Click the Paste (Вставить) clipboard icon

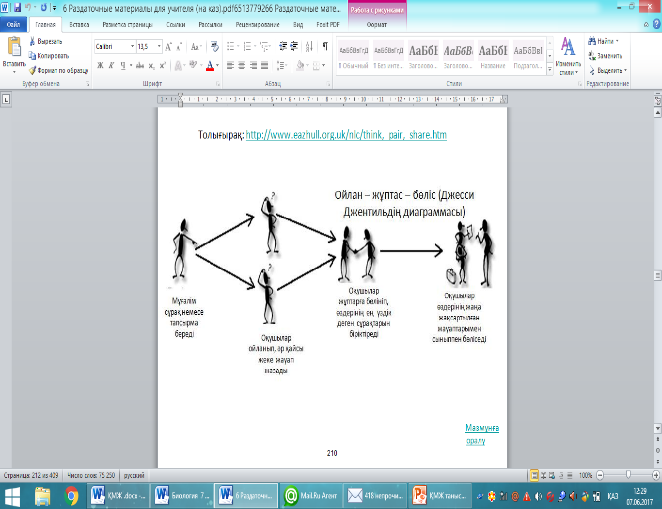pyautogui.click(x=14, y=47)
